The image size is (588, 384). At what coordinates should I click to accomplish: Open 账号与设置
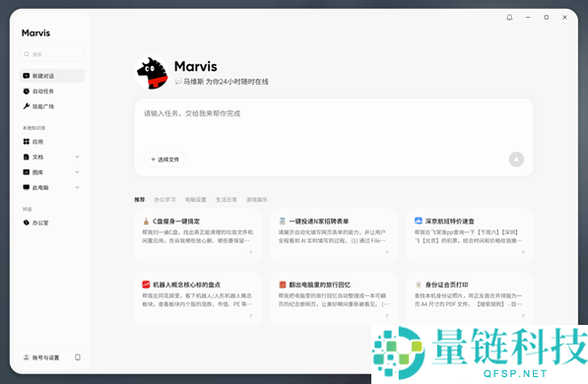click(x=41, y=357)
